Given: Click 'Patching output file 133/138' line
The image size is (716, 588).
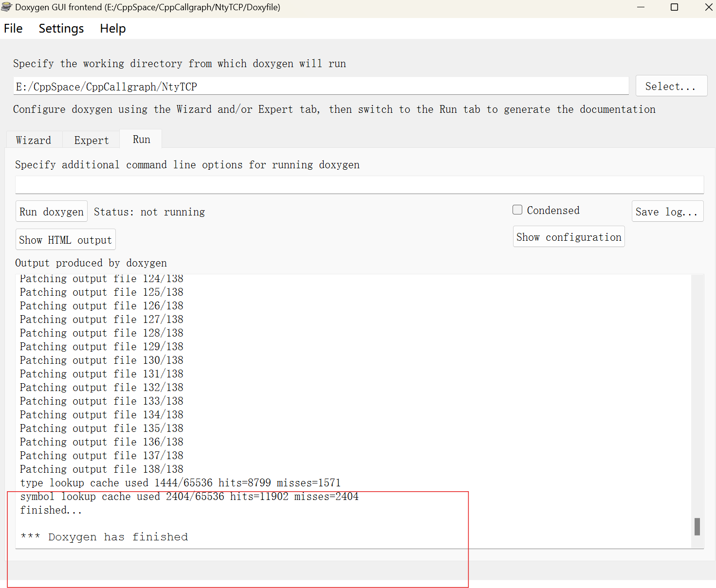Looking at the screenshot, I should click(x=102, y=401).
